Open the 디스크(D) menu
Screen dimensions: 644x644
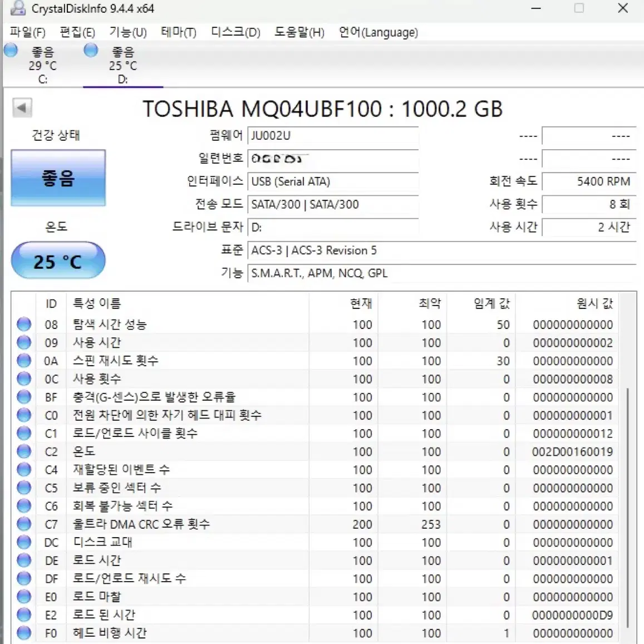click(236, 32)
